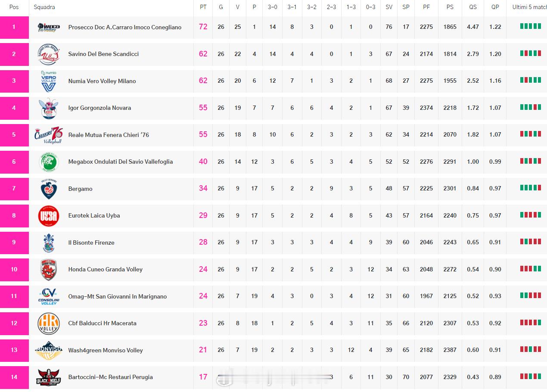
Task: Click Scandicci's last five match bars
Action: 531,53
